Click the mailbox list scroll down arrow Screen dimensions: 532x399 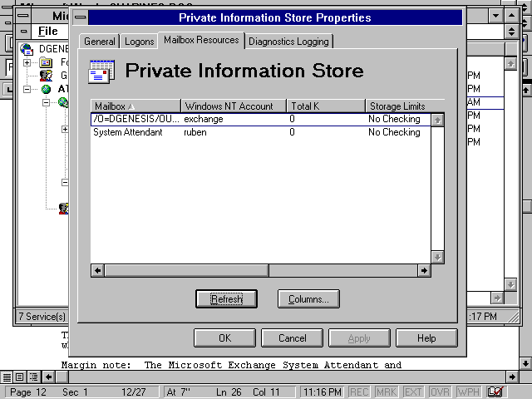pyautogui.click(x=438, y=257)
